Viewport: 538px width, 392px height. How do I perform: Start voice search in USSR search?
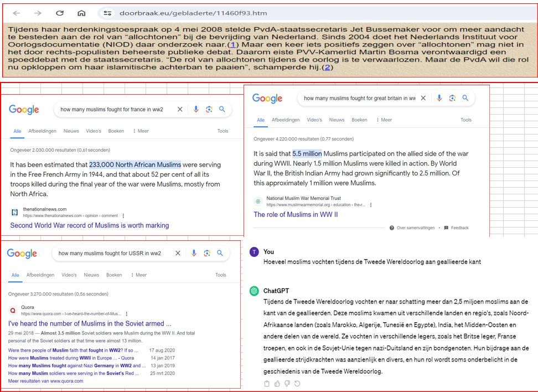(x=194, y=254)
